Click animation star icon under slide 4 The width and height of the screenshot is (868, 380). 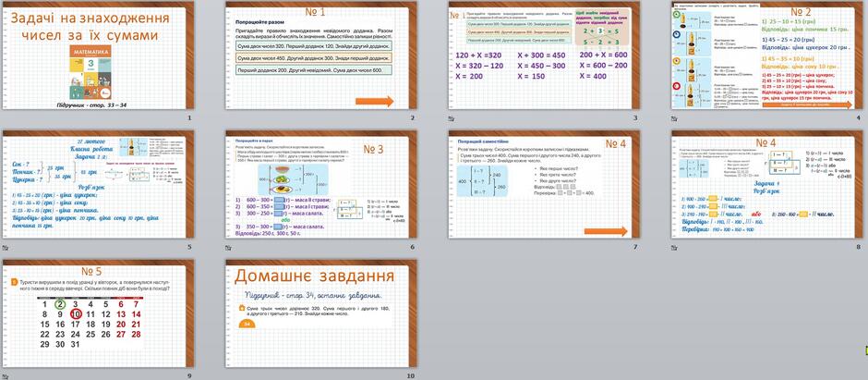click(675, 118)
